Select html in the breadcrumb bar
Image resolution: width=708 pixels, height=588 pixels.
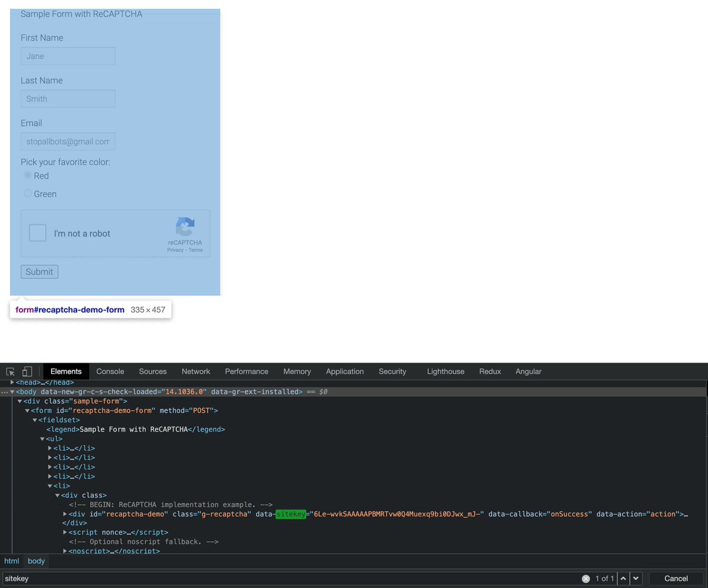[x=12, y=561]
